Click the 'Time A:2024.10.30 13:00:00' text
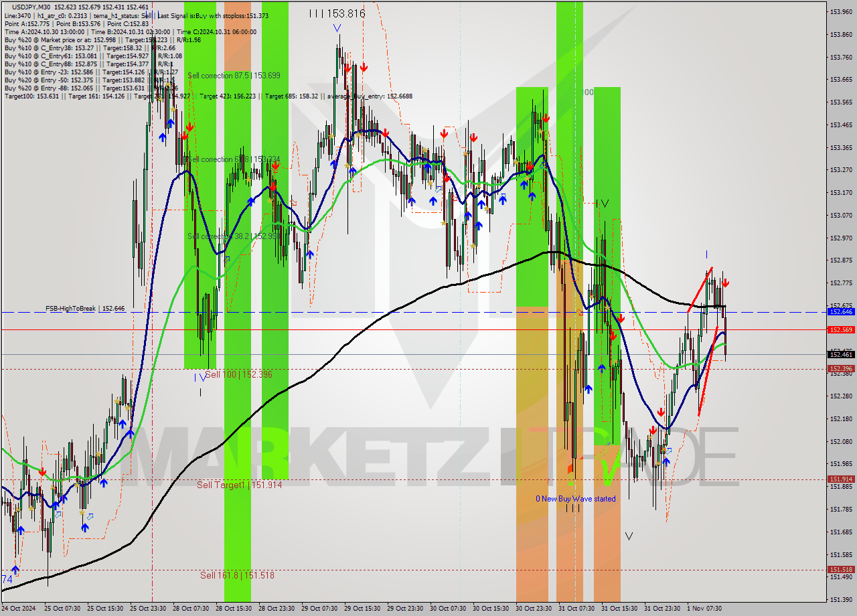This screenshot has height=616, width=857. (44, 31)
